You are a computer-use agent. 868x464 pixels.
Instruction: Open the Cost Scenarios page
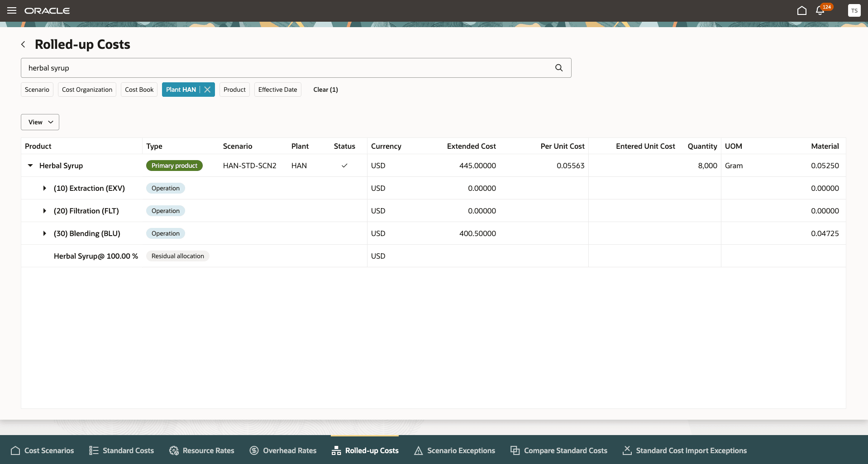coord(42,450)
